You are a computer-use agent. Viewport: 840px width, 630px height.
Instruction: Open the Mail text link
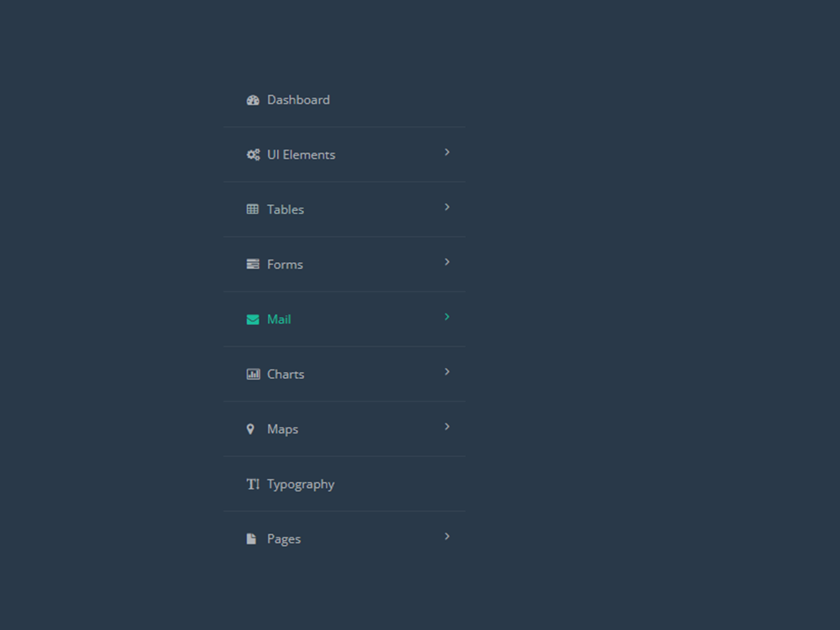click(279, 319)
